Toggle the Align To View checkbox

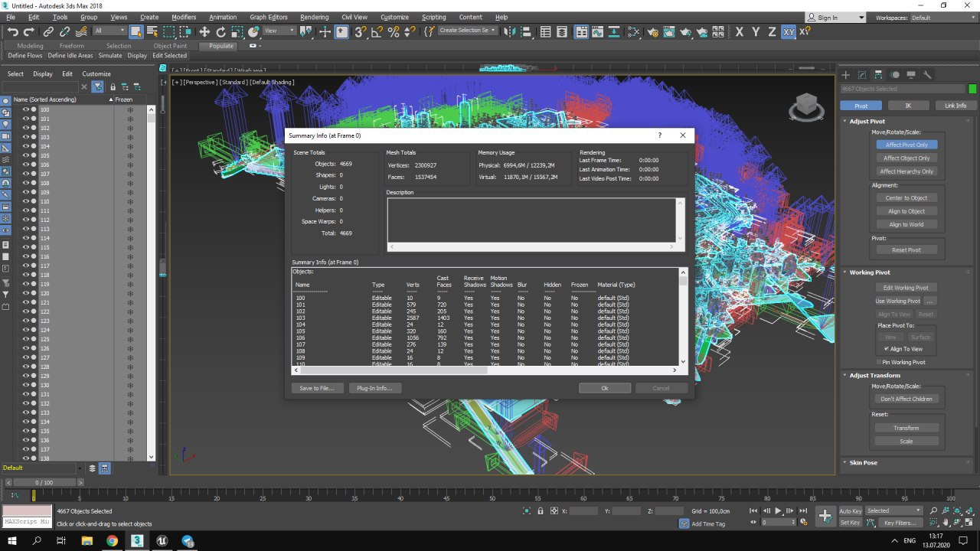point(887,349)
